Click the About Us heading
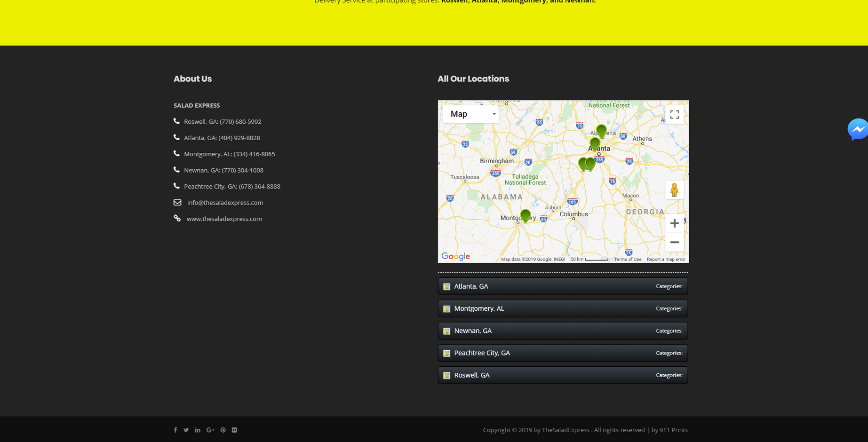Viewport: 868px width, 442px height. [x=192, y=79]
